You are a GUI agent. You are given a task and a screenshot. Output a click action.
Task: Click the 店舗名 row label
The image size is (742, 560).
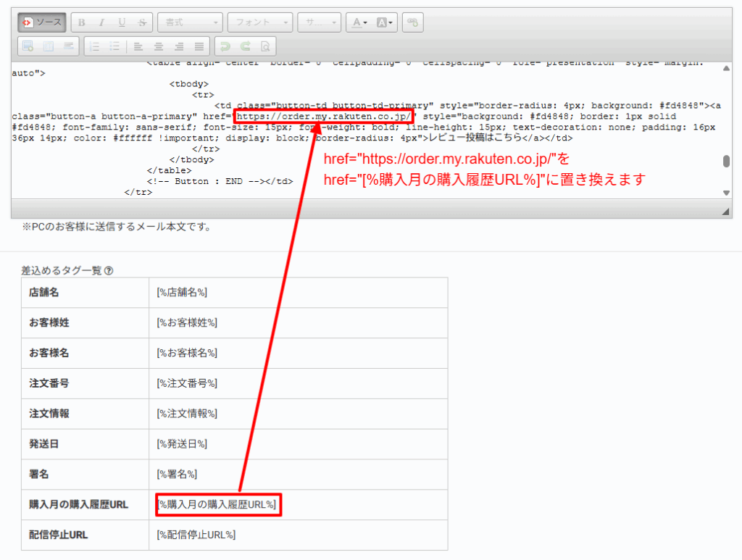(x=44, y=293)
